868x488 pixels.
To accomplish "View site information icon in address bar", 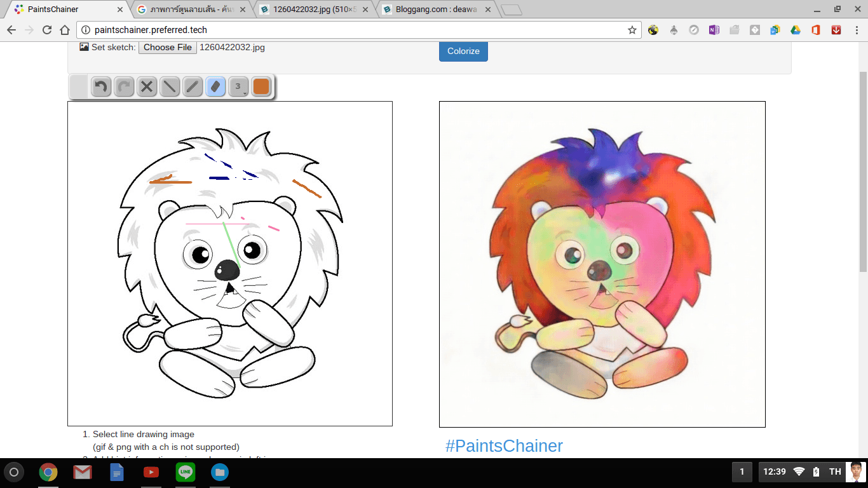I will pos(86,30).
